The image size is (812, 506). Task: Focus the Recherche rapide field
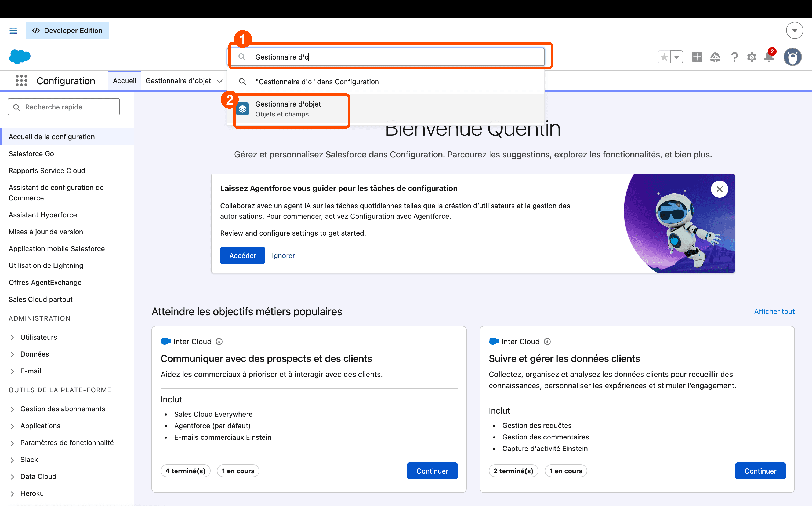point(64,107)
